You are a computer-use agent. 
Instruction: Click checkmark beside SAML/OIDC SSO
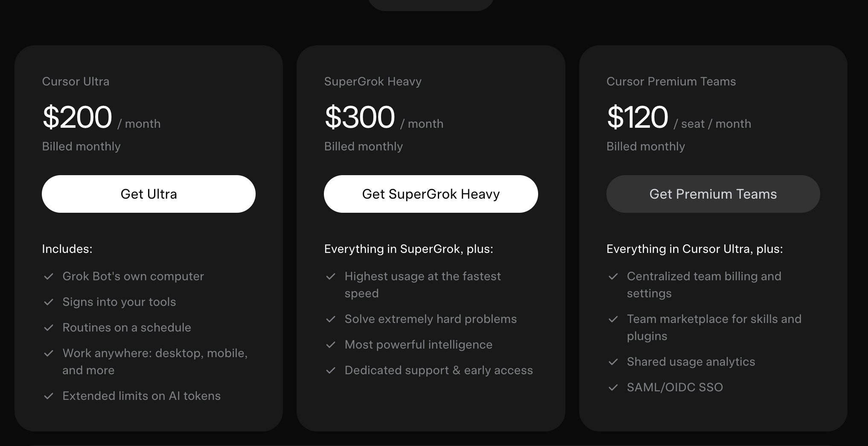[x=613, y=387]
